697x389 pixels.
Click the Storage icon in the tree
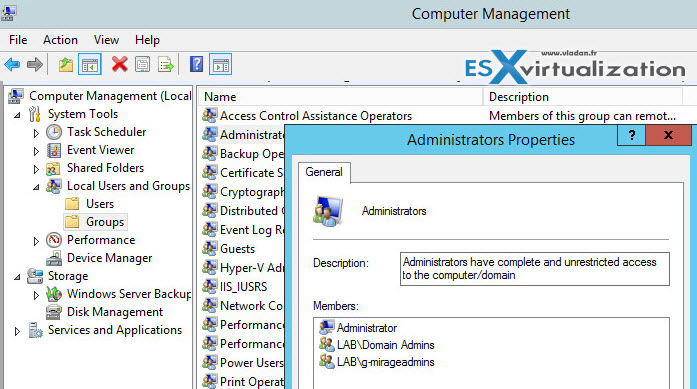[x=35, y=276]
